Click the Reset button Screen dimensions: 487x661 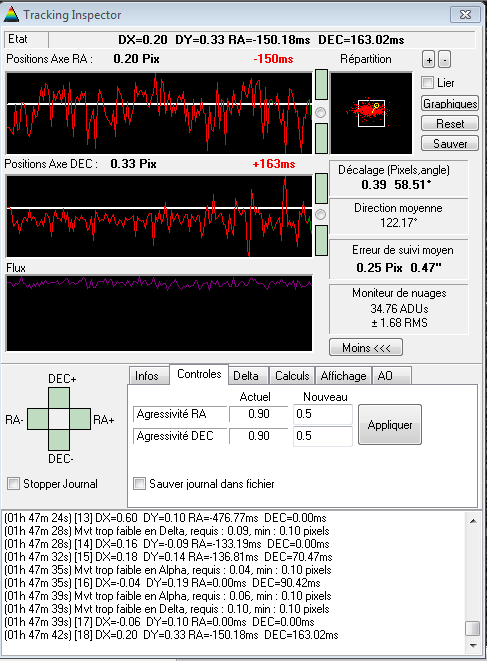point(450,124)
